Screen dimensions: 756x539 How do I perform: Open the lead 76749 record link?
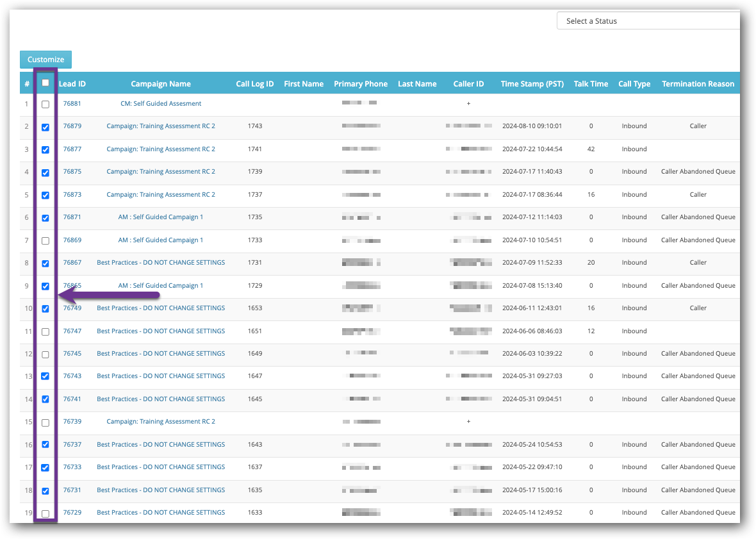[x=72, y=308]
